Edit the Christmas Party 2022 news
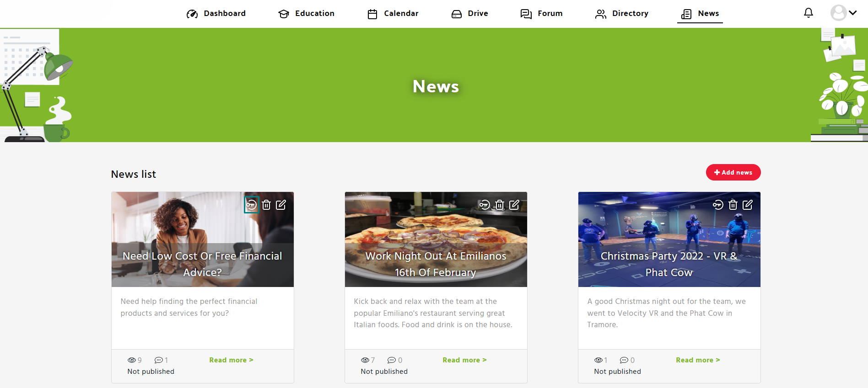Viewport: 868px width, 388px height. tap(748, 205)
